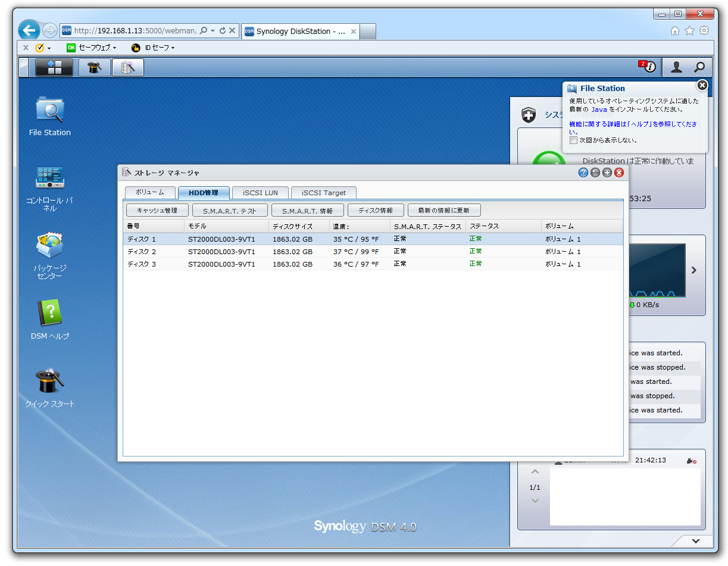Click the browser forward arrow
The width and height of the screenshot is (728, 566).
(50, 30)
